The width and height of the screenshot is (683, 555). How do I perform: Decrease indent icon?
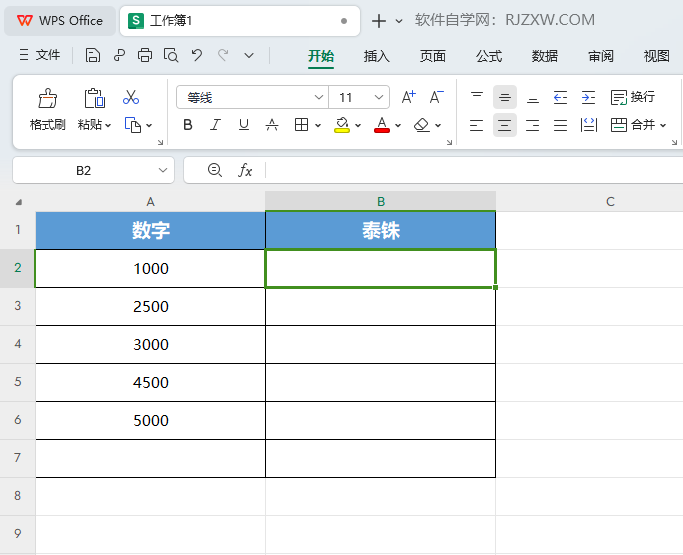pyautogui.click(x=560, y=97)
